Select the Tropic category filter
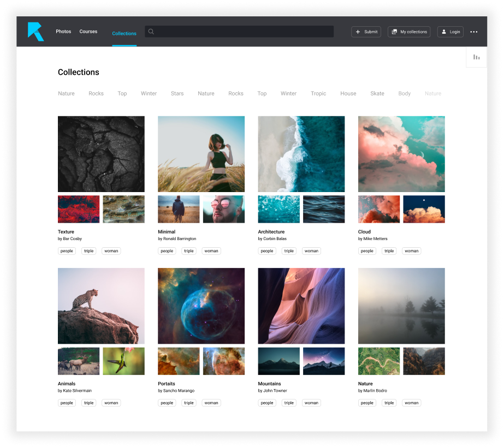Image resolution: width=504 pixels, height=448 pixels. [x=318, y=93]
